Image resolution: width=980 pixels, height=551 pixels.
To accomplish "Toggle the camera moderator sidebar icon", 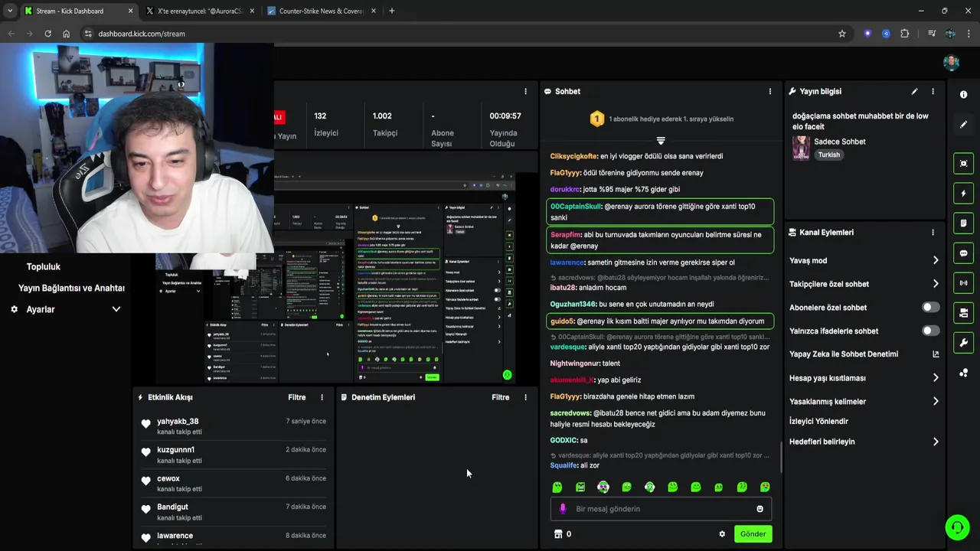I will click(x=963, y=313).
